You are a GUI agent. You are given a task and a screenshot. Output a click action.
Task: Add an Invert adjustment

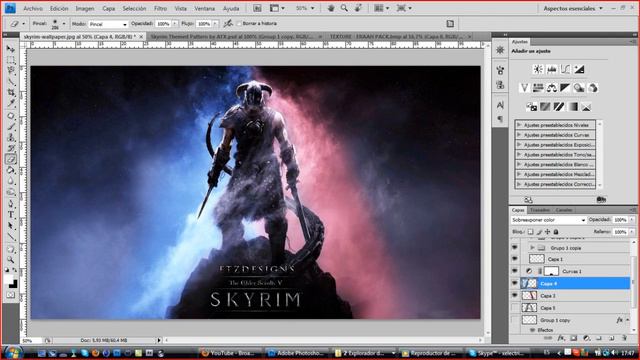point(531,107)
